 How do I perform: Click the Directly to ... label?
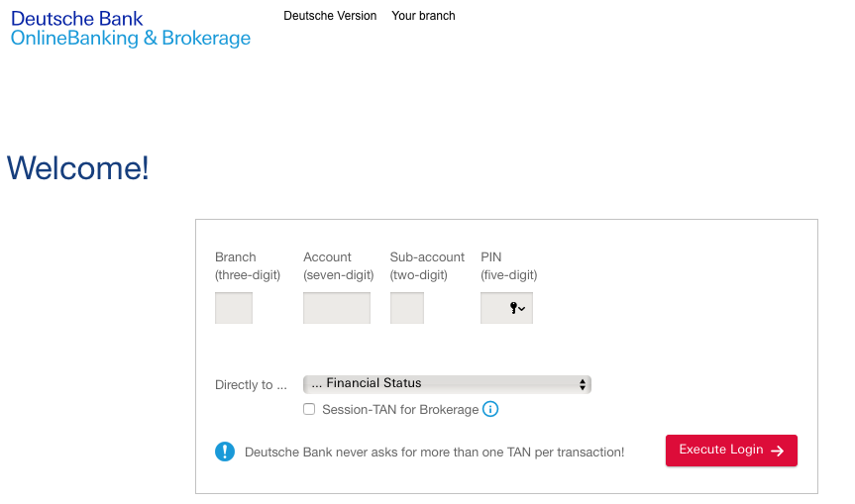251,384
